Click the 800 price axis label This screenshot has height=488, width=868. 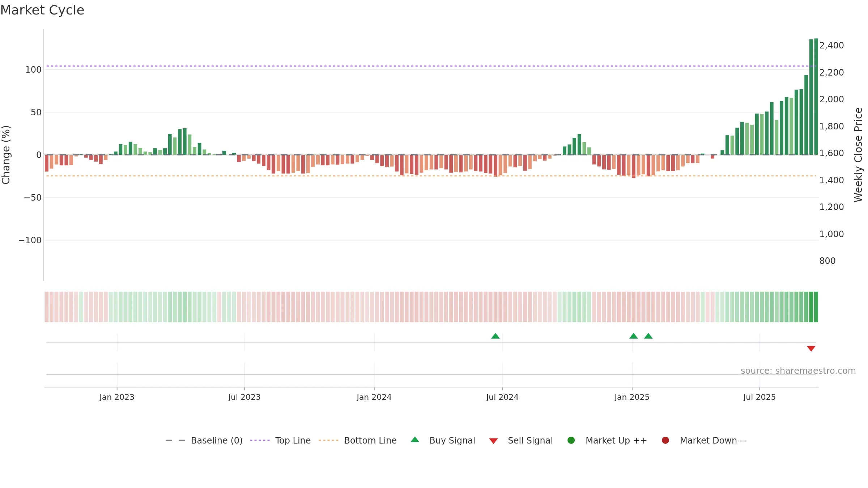tap(827, 261)
